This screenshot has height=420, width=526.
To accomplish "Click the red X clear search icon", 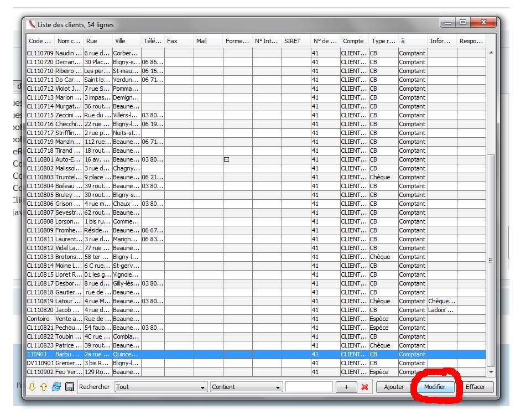I will coord(364,387).
